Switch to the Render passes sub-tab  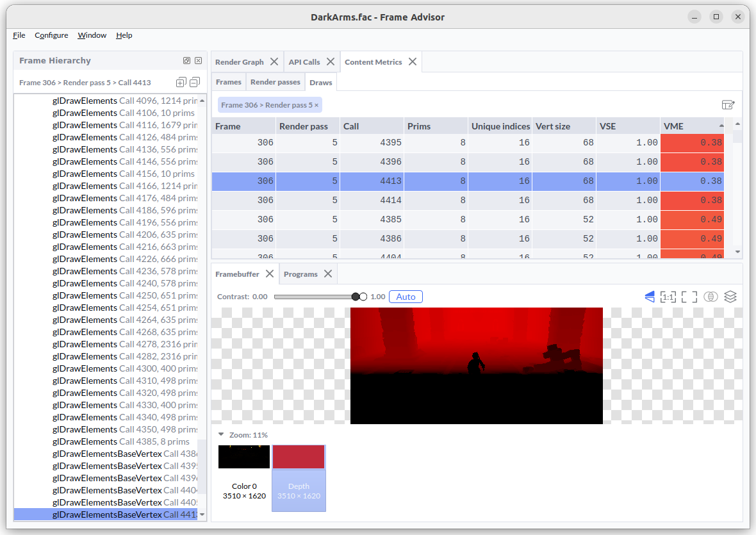pyautogui.click(x=275, y=82)
